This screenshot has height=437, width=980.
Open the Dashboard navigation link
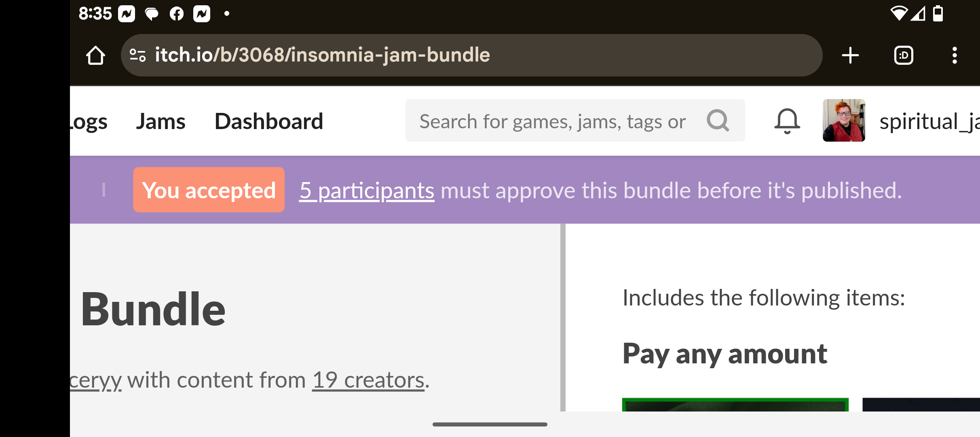[x=269, y=121]
